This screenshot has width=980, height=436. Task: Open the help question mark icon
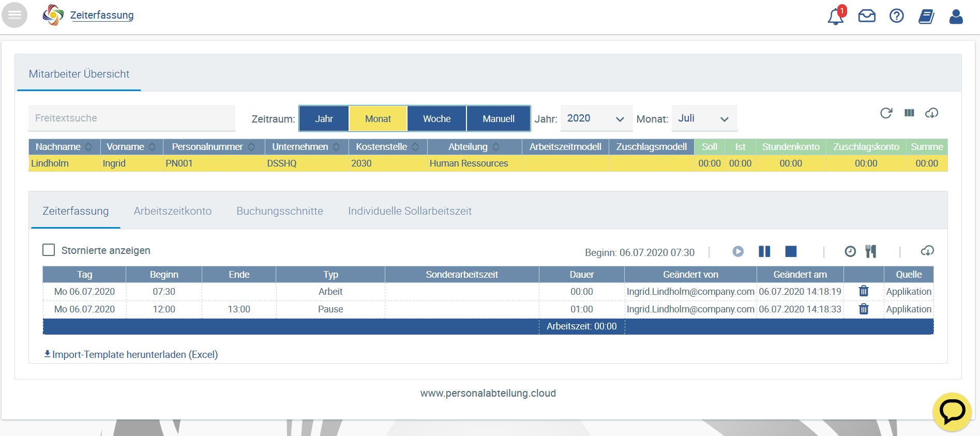tap(897, 16)
